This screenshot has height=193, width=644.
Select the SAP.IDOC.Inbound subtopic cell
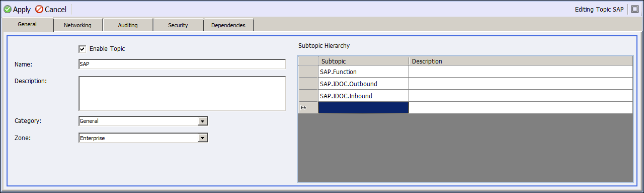point(363,96)
